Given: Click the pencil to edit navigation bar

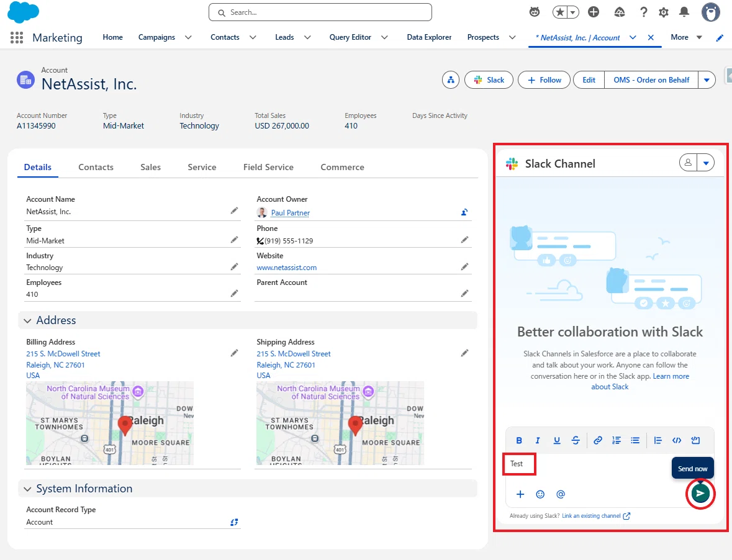Looking at the screenshot, I should (720, 38).
